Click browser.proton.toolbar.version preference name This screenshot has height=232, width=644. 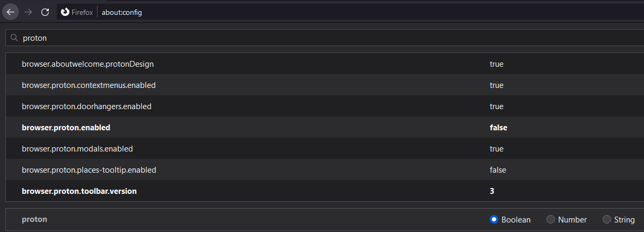point(79,191)
